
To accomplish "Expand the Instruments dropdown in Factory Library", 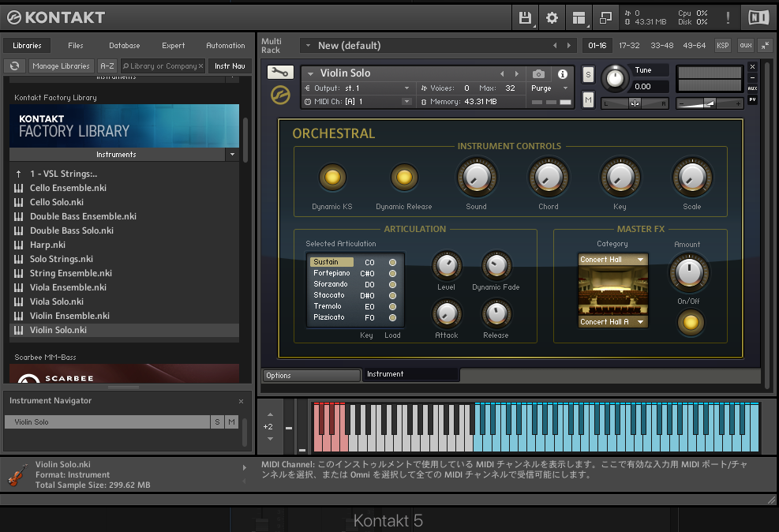I will point(231,155).
